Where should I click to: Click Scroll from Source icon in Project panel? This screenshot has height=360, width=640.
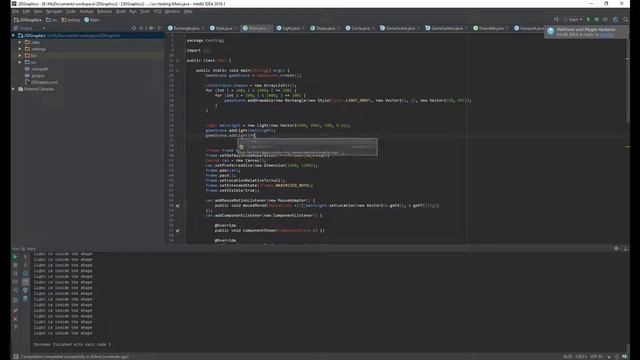pos(134,28)
